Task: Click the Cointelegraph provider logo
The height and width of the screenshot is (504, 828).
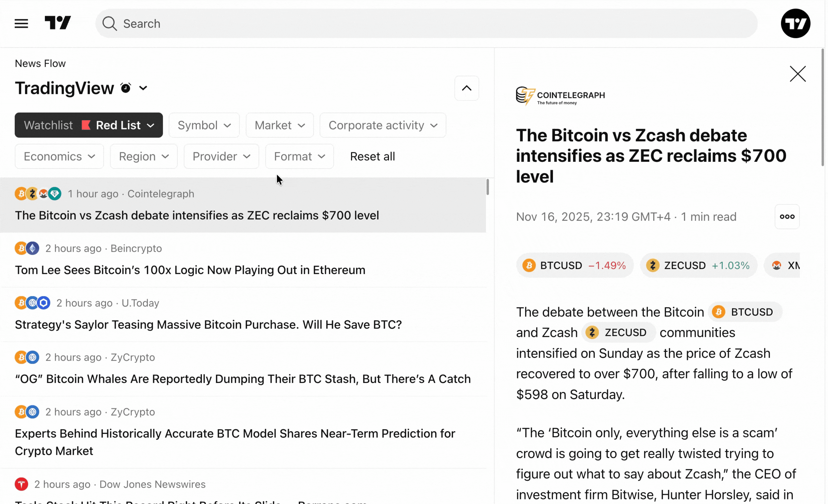Action: click(x=560, y=96)
